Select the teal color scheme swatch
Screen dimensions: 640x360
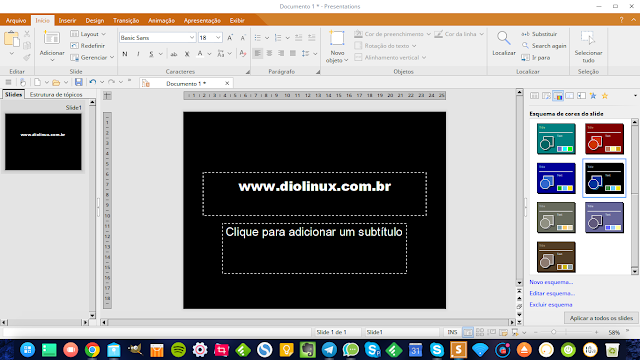[x=556, y=139]
